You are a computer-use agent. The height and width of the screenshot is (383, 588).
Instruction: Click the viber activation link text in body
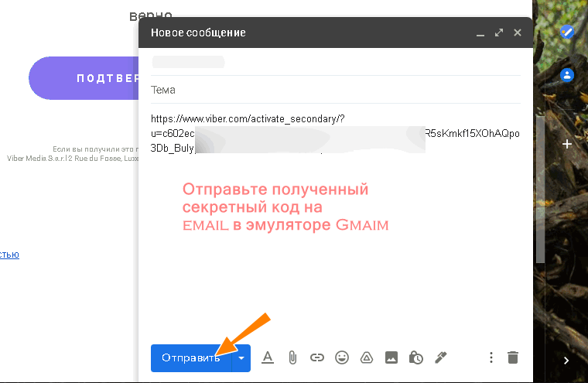(335, 134)
